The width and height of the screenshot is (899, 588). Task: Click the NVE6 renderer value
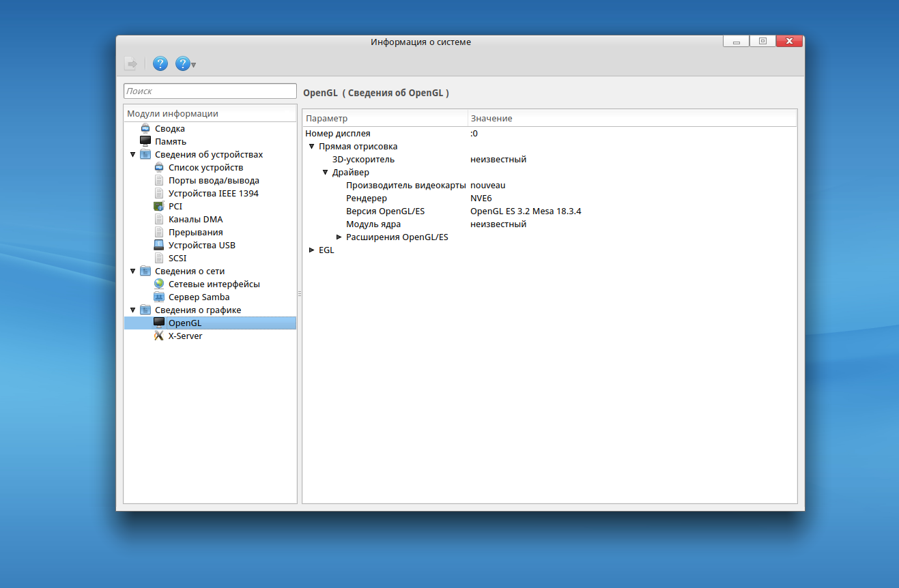[481, 199]
